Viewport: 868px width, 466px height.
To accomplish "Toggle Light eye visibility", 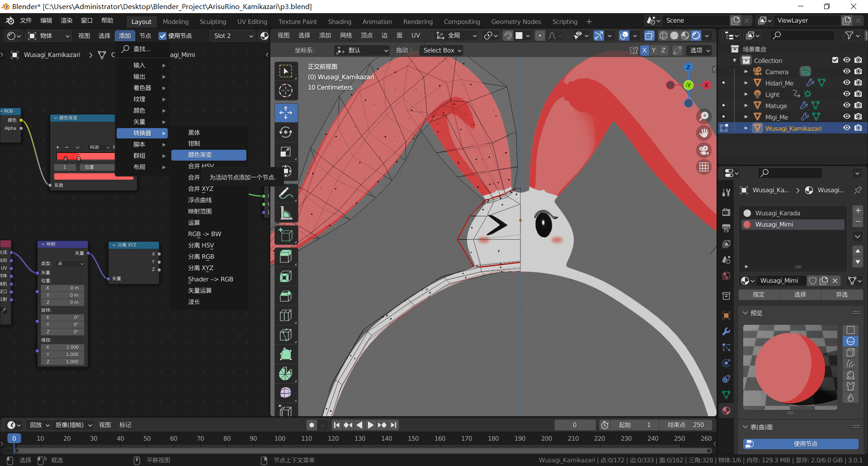I will pyautogui.click(x=847, y=94).
